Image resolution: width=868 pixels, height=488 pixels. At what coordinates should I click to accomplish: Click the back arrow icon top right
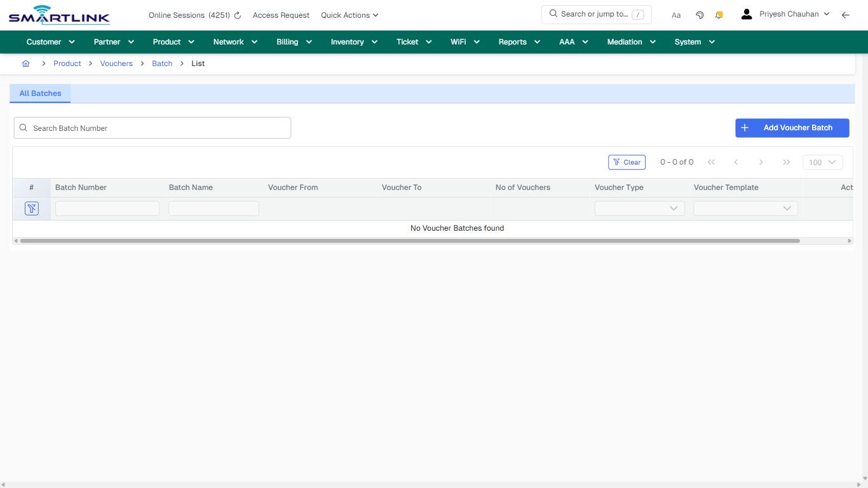pos(846,15)
